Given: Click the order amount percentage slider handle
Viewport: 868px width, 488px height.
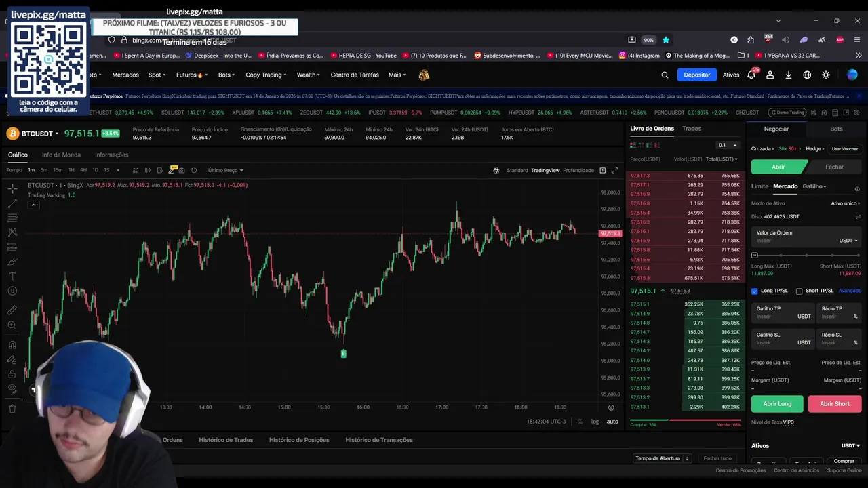Looking at the screenshot, I should (755, 255).
